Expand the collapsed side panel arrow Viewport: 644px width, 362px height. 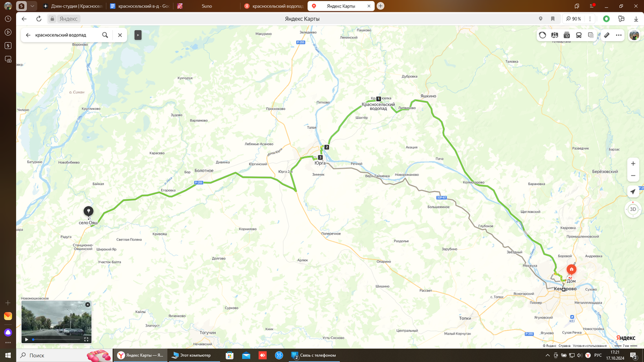pos(138,35)
